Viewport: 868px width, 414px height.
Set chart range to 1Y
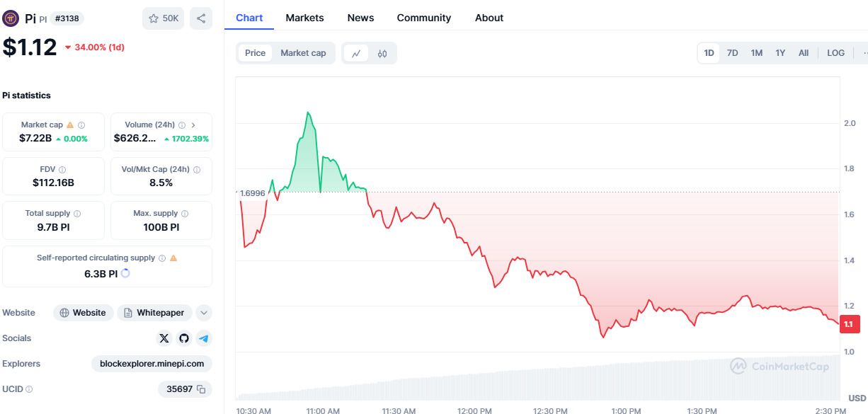tap(780, 53)
